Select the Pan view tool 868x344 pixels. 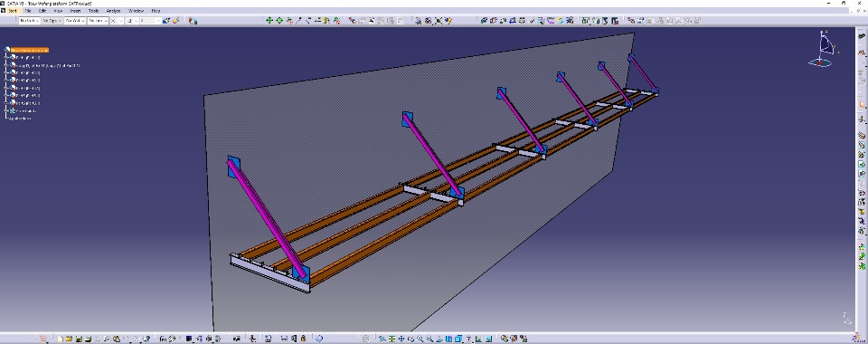[401, 339]
